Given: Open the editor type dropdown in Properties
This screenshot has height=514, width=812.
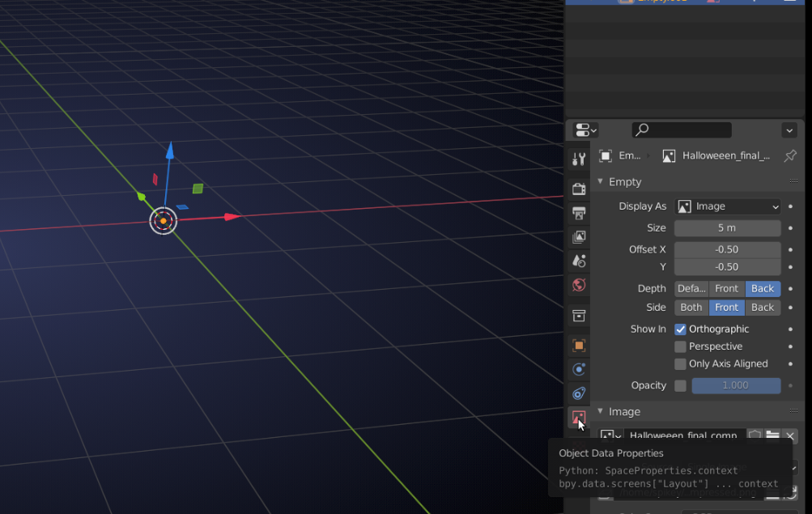Looking at the screenshot, I should (585, 130).
